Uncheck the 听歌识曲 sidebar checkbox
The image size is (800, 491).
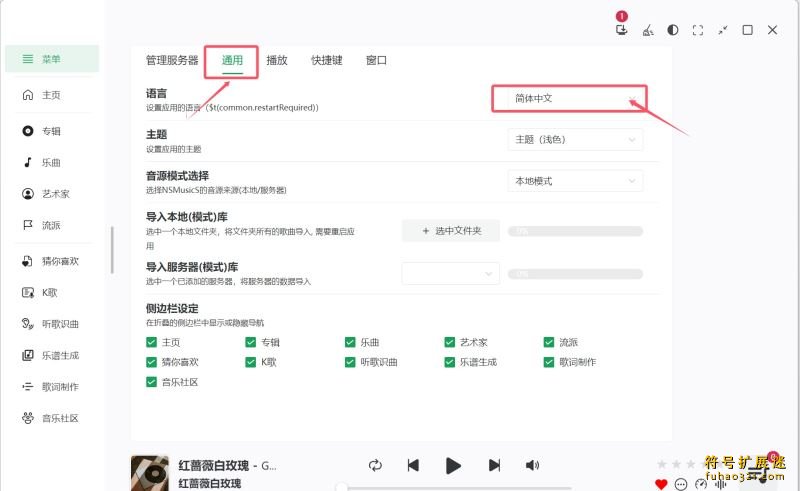(x=350, y=362)
